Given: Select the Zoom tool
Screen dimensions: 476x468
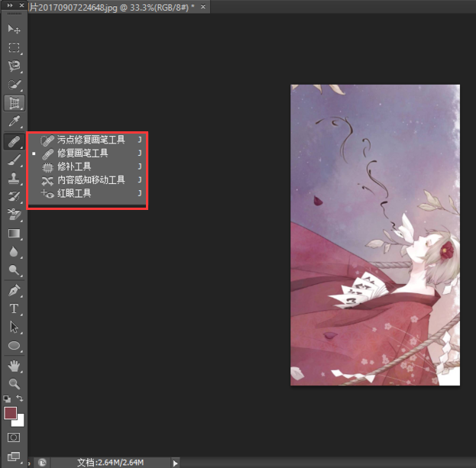Looking at the screenshot, I should 14,384.
